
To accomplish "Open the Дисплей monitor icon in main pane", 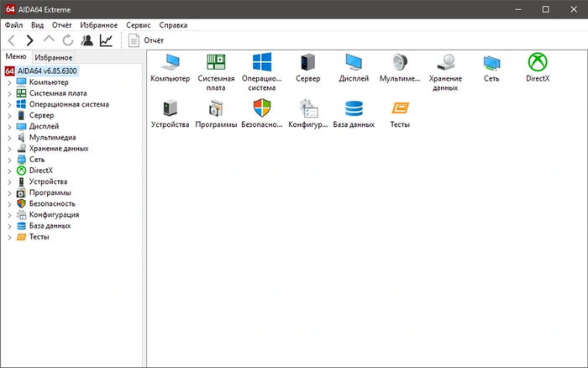I will click(x=354, y=62).
